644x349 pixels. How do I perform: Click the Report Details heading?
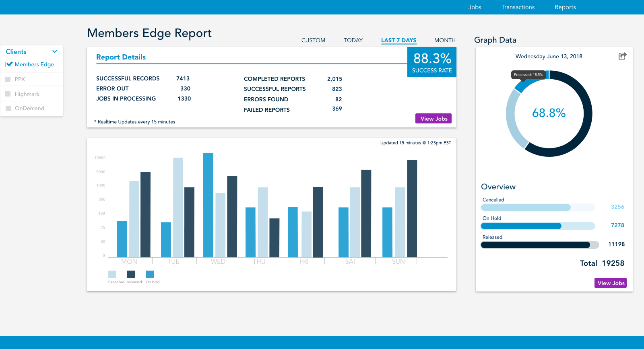(121, 57)
